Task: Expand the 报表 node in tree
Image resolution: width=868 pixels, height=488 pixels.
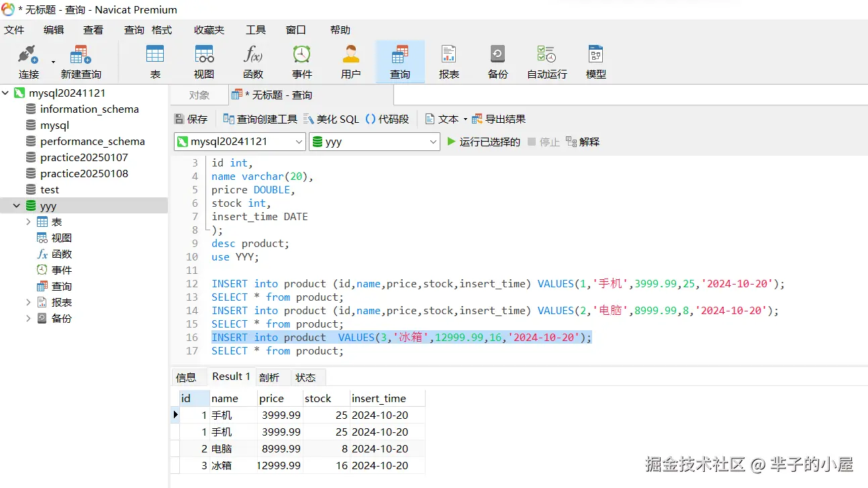Action: (28, 302)
